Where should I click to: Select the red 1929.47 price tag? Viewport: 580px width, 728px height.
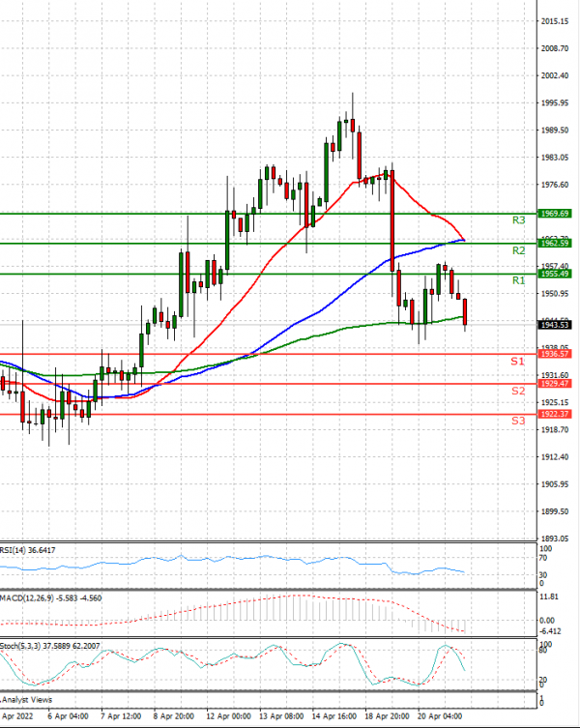554,384
